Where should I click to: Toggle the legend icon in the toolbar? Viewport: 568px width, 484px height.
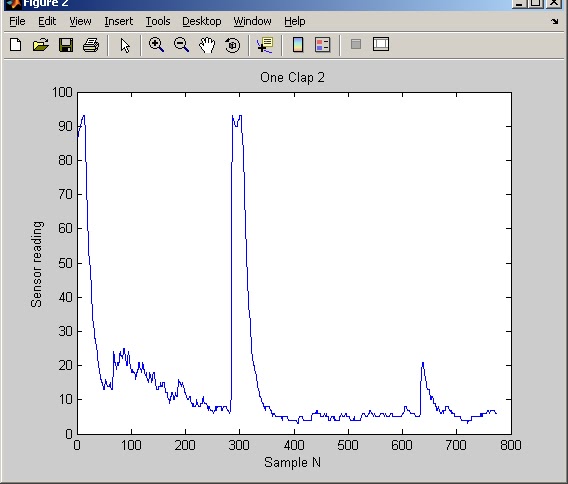point(323,45)
